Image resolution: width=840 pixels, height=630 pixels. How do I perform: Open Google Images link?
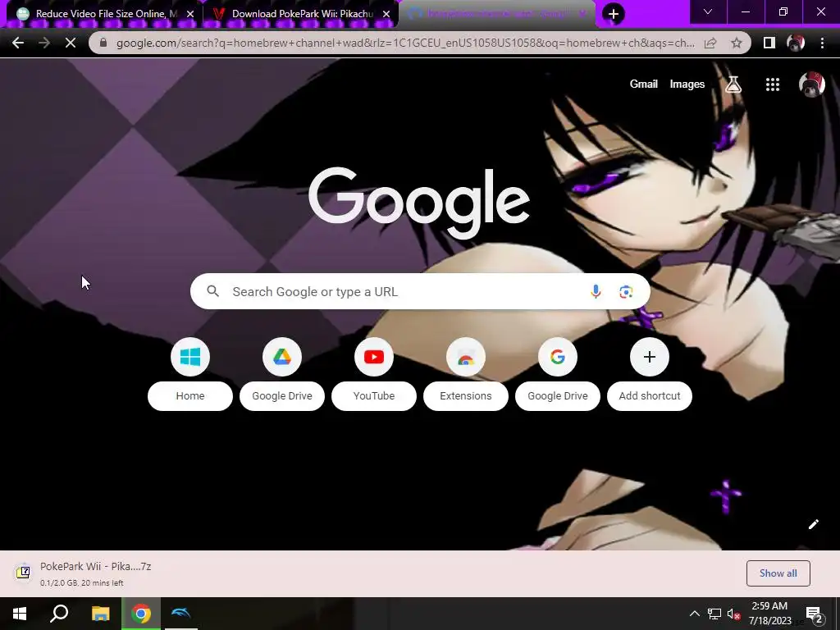[687, 84]
